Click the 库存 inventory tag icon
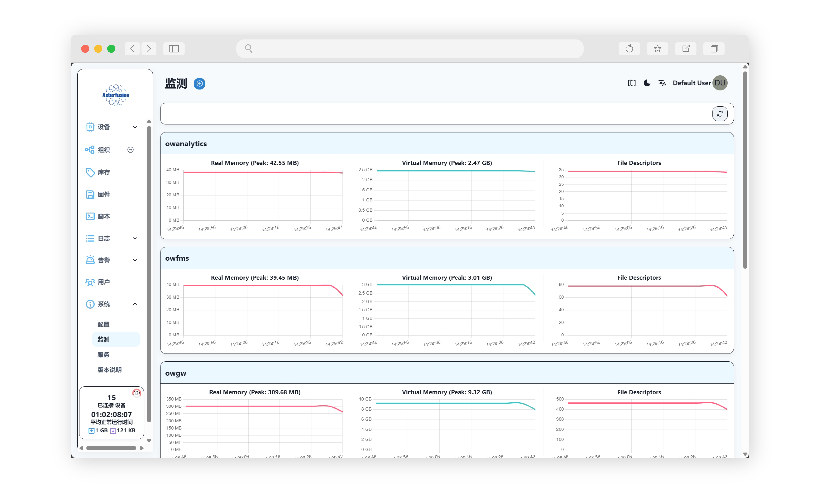 click(90, 172)
